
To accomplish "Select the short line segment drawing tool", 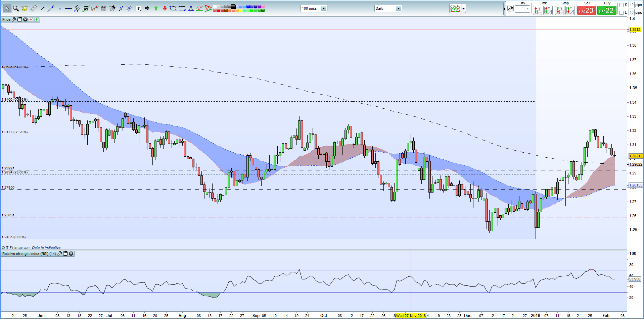I will (42, 8).
